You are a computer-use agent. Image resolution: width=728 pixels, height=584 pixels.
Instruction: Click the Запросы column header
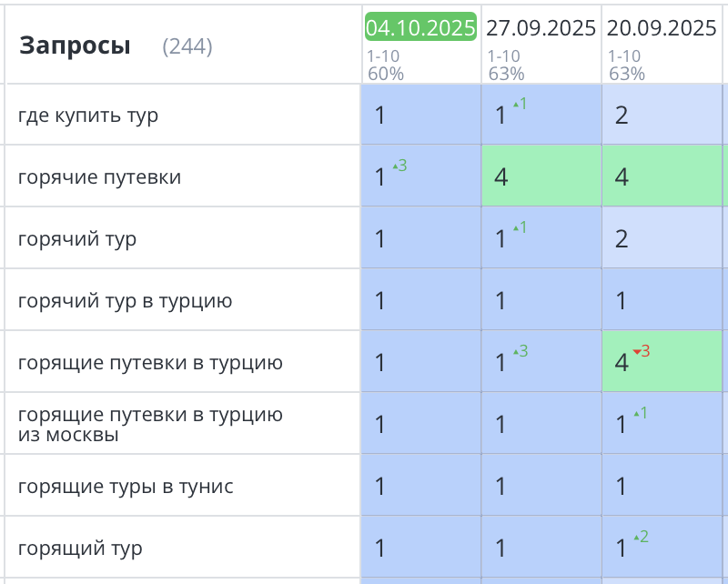tap(75, 45)
